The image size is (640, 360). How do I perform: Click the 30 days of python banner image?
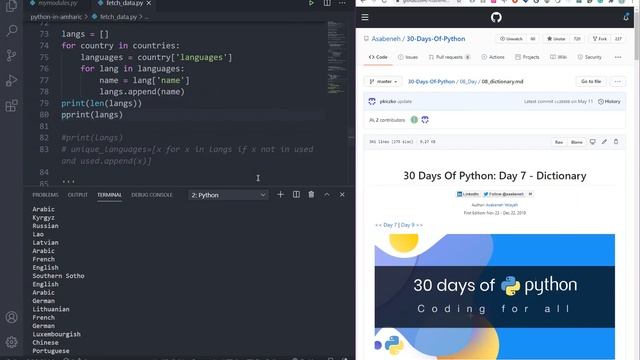click(x=495, y=297)
